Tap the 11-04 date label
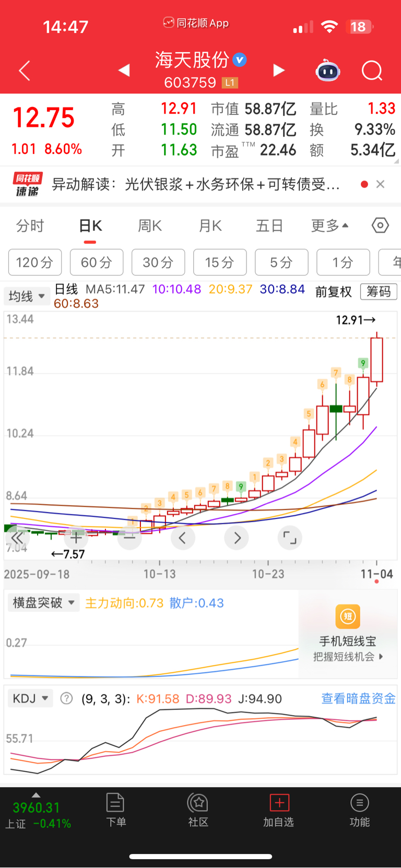The height and width of the screenshot is (868, 401). click(x=377, y=574)
